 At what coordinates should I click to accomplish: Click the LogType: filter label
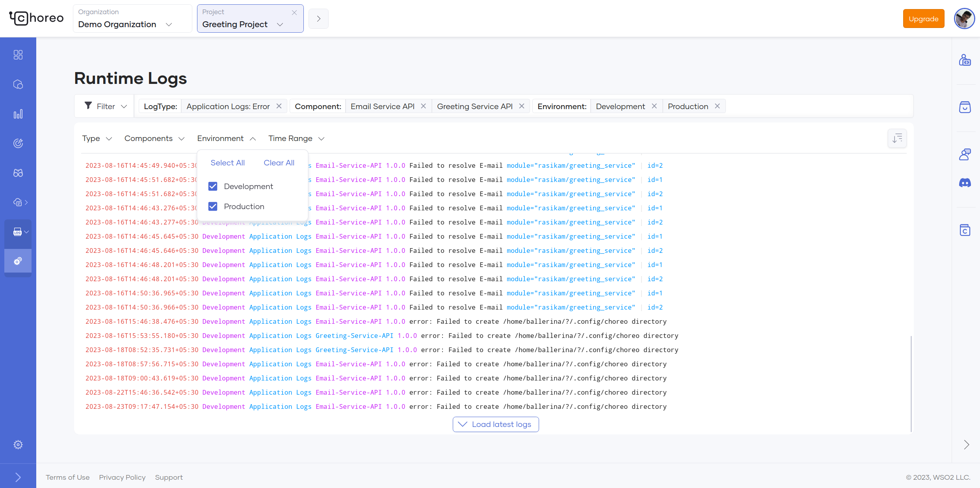pyautogui.click(x=160, y=106)
